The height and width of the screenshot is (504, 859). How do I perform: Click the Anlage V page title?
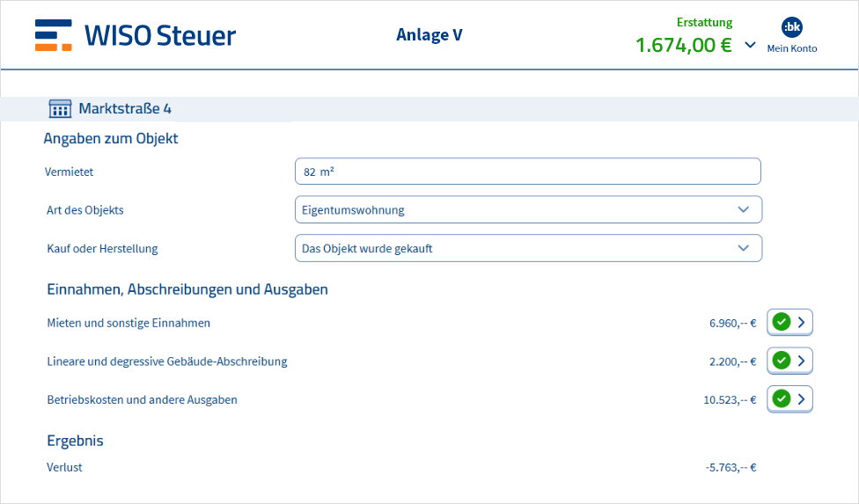tap(429, 35)
